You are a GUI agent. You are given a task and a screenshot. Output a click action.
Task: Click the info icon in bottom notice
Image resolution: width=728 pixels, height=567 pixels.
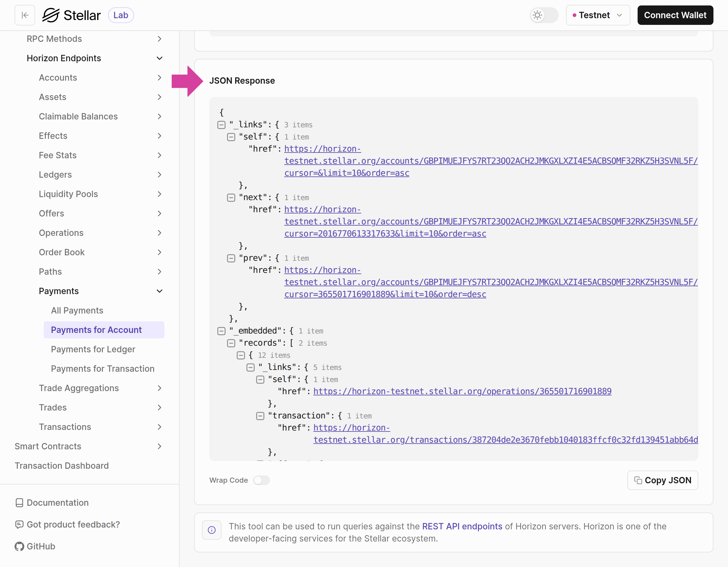pyautogui.click(x=212, y=530)
